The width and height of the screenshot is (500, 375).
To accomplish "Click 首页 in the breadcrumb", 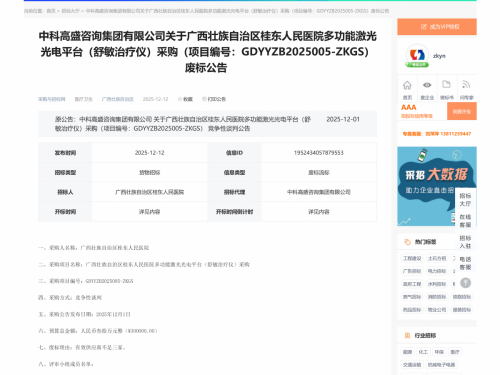I will pos(51,11).
